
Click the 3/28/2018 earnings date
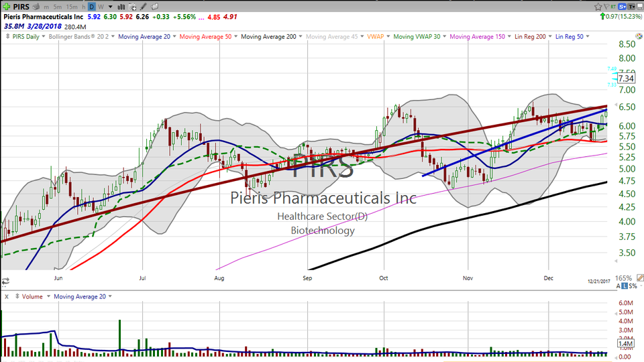(44, 26)
